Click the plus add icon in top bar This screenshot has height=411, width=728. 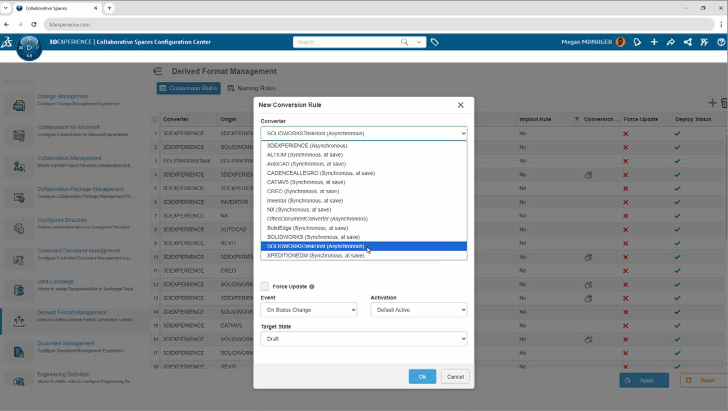(654, 42)
